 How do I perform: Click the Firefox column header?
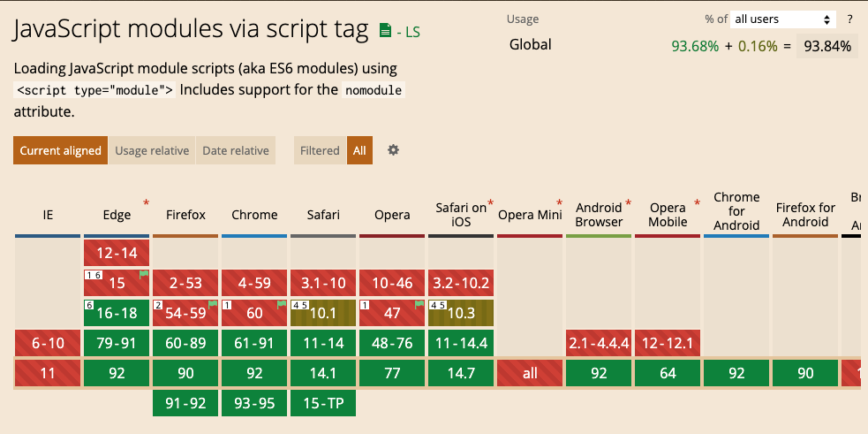point(185,215)
